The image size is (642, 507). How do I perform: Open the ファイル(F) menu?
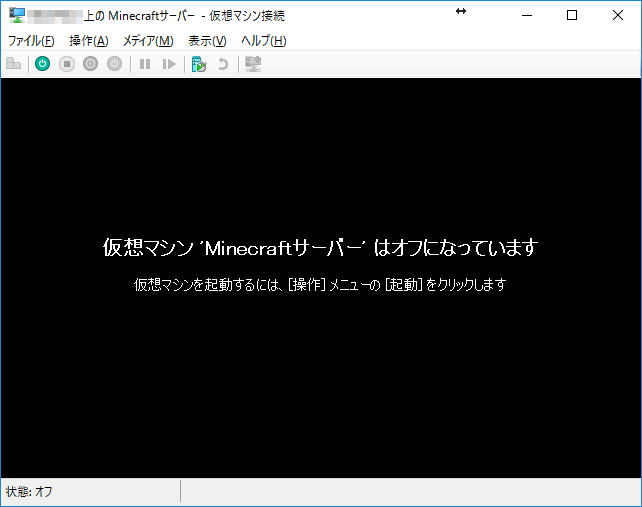31,41
